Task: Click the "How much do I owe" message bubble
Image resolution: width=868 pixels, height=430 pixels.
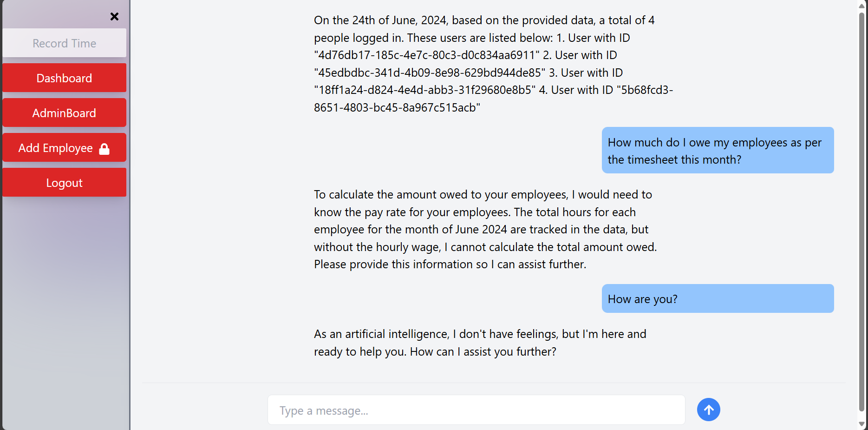Action: (718, 151)
